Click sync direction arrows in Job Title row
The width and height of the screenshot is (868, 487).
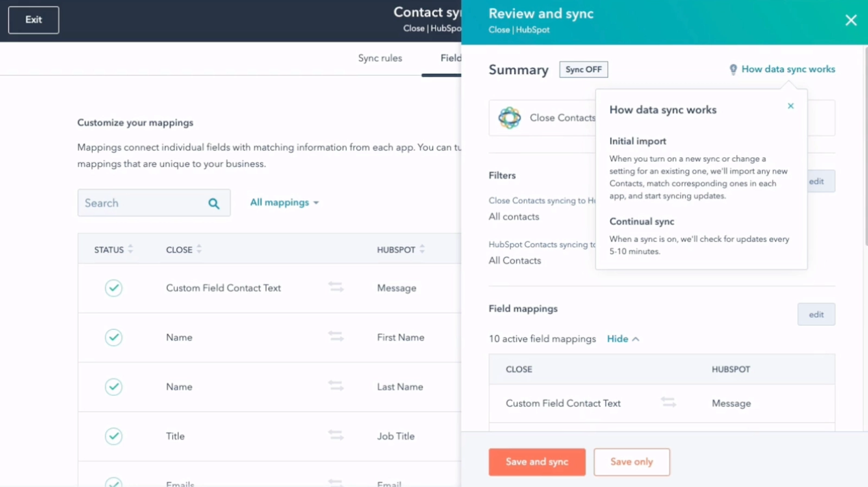coord(336,435)
